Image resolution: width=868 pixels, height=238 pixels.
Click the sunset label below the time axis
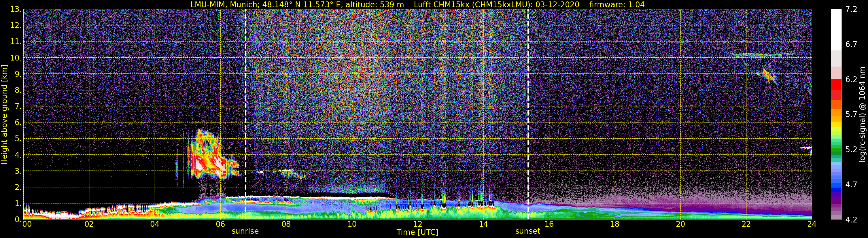[x=528, y=231]
